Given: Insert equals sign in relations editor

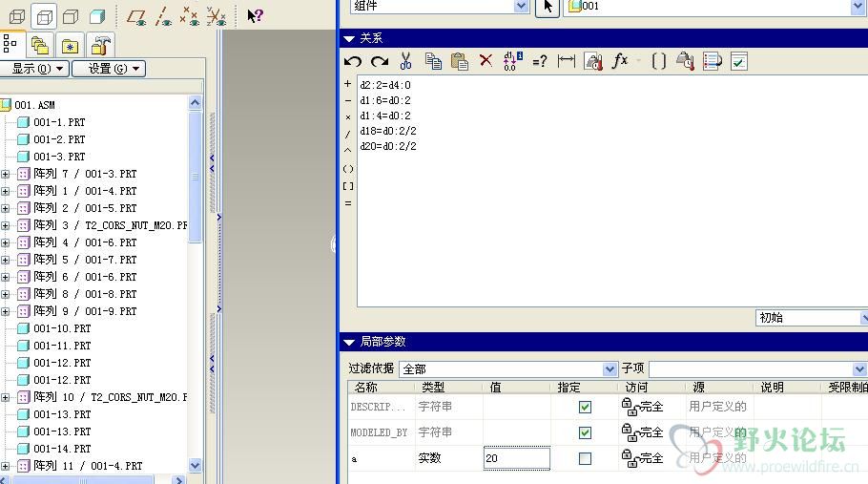Looking at the screenshot, I should [x=347, y=203].
